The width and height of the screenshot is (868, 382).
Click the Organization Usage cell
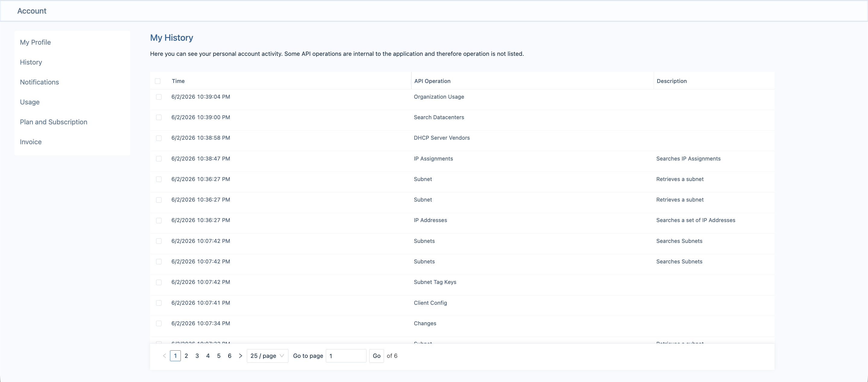pos(439,97)
